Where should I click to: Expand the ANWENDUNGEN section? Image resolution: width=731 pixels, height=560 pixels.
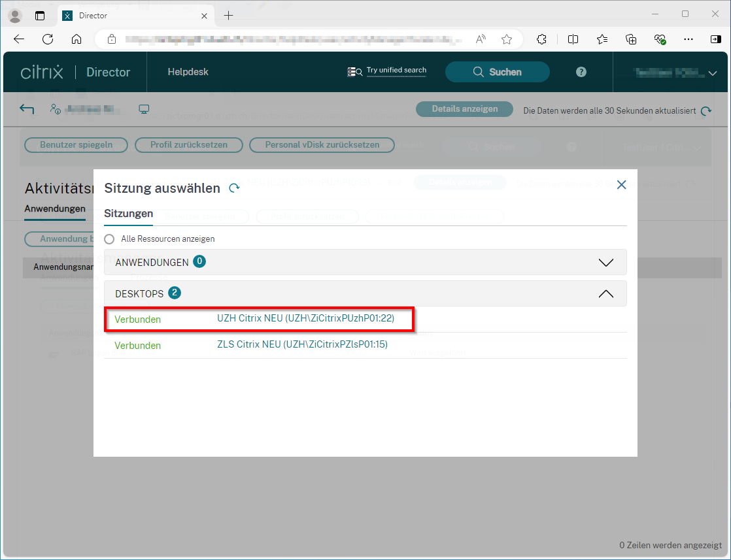click(605, 262)
